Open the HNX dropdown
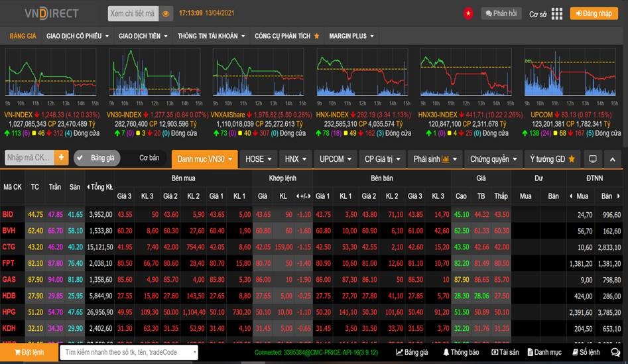This screenshot has width=628, height=364. (296, 159)
